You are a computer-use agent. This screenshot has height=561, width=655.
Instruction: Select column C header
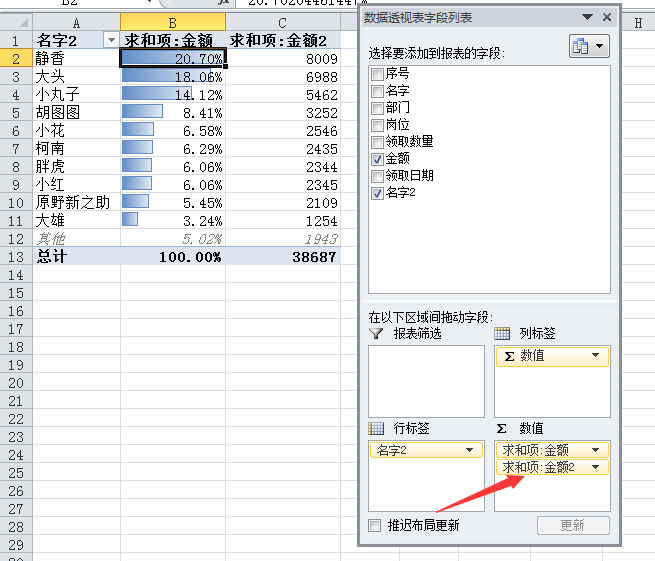[283, 23]
